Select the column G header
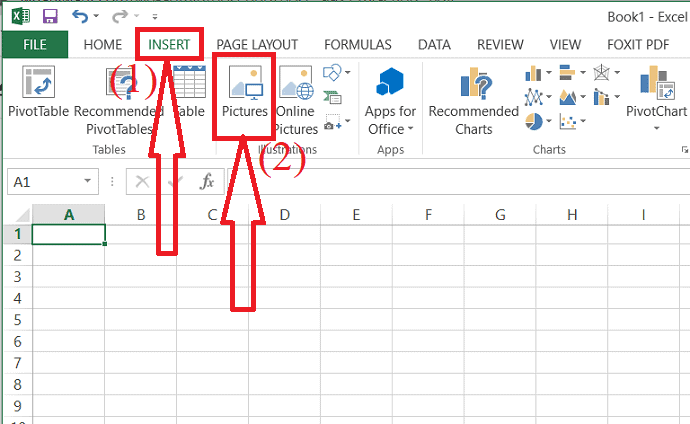The height and width of the screenshot is (424, 690). click(499, 214)
